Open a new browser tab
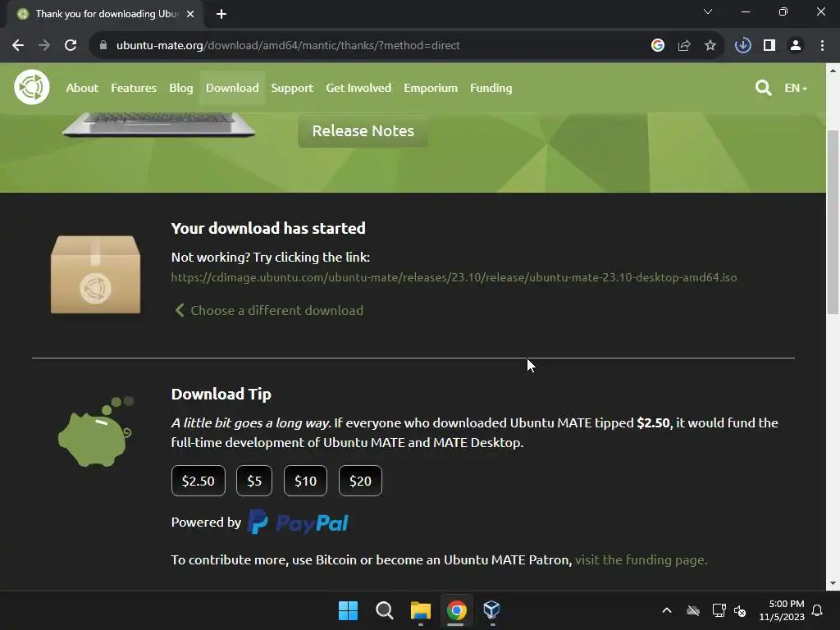Screen dimensions: 840x630 (x=221, y=14)
